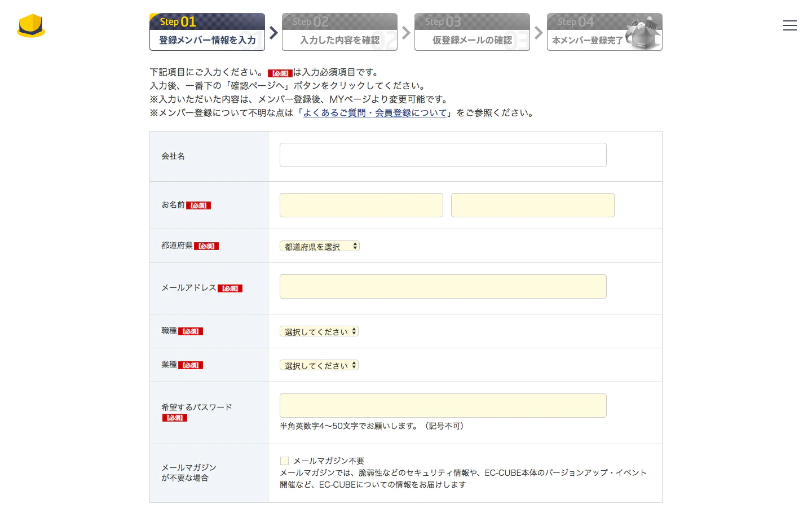Viewport: 812px width, 508px height.
Task: Open the 都道府県を選択 dropdown
Action: (x=320, y=246)
